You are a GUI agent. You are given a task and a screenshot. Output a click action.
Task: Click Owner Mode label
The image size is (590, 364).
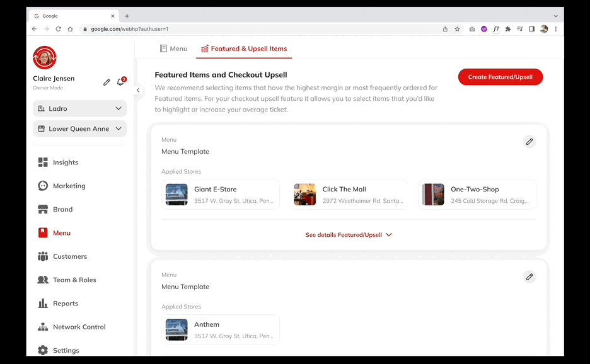pyautogui.click(x=48, y=88)
